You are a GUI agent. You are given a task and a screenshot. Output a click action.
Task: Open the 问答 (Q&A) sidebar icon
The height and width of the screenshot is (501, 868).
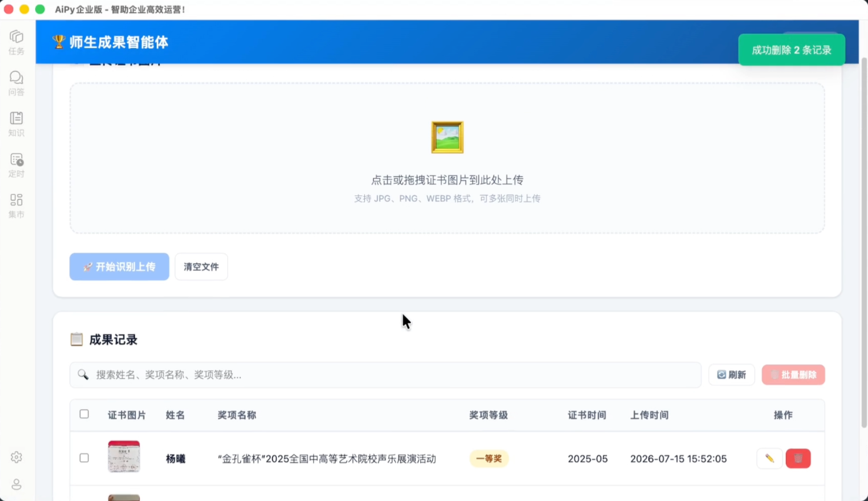[16, 83]
